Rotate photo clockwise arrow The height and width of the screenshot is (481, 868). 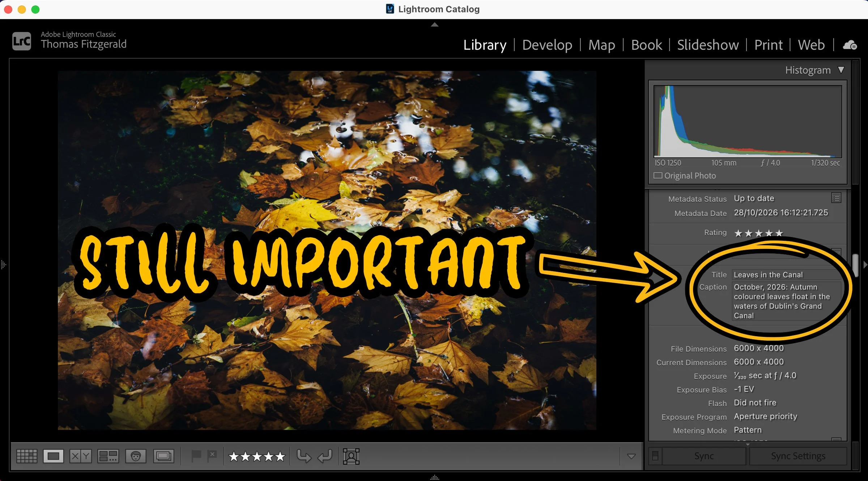[325, 456]
